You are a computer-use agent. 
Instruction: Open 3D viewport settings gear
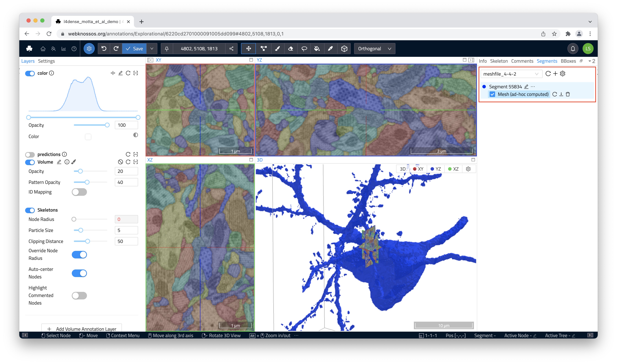point(468,169)
